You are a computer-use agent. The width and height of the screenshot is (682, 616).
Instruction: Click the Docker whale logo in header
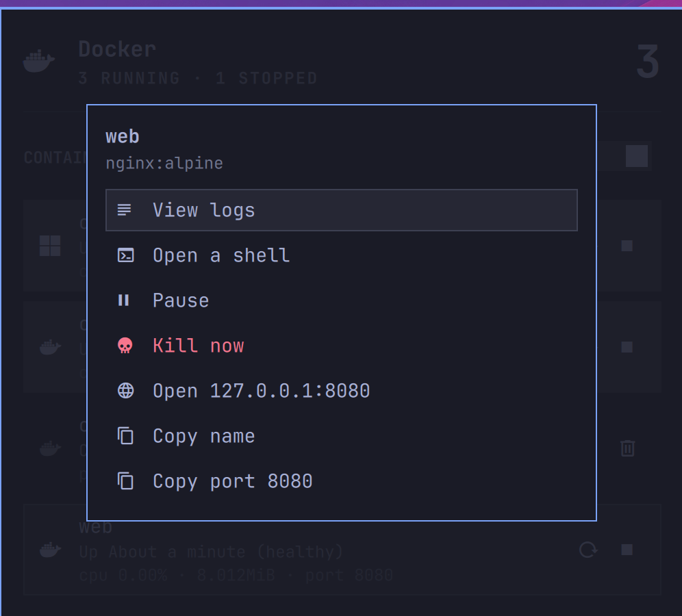coord(39,61)
